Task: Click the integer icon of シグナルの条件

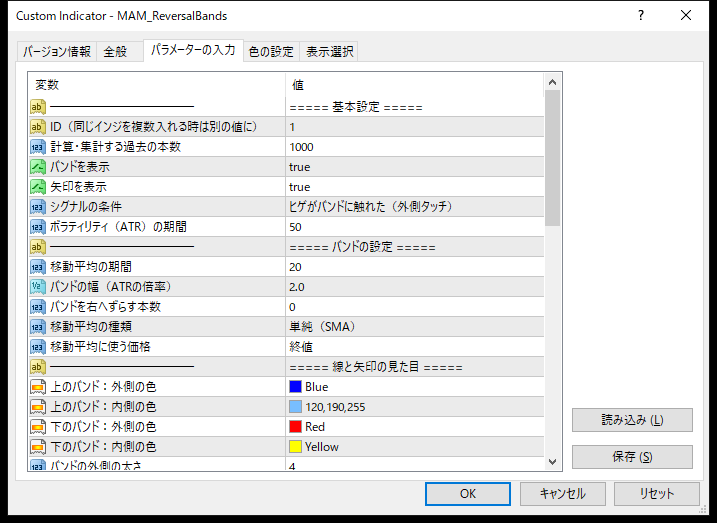Action: [38, 207]
